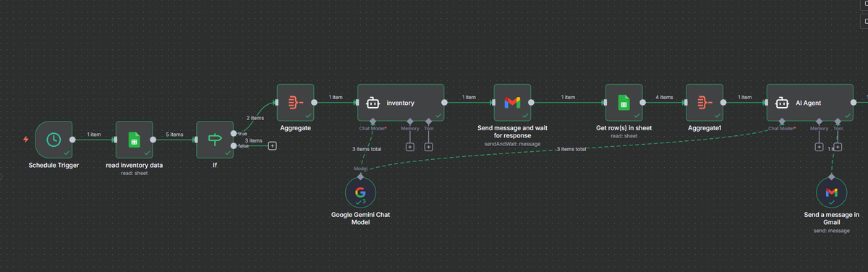Open the Get row(s) in sheet node
Image resolution: width=868 pixels, height=272 pixels.
[624, 103]
